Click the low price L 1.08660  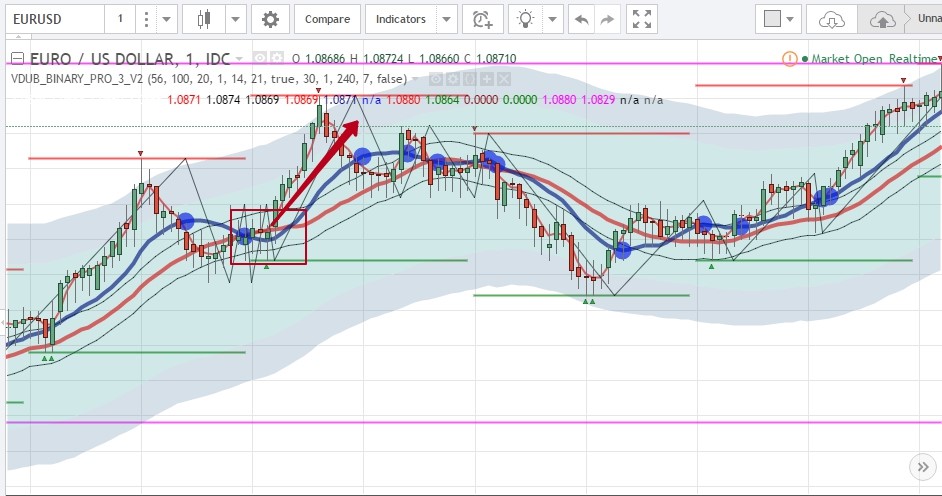[434, 59]
